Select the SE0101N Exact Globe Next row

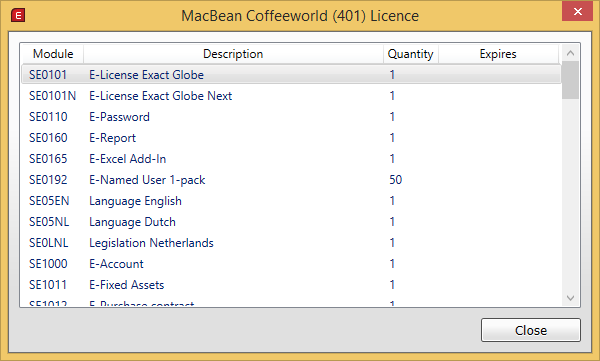click(292, 96)
